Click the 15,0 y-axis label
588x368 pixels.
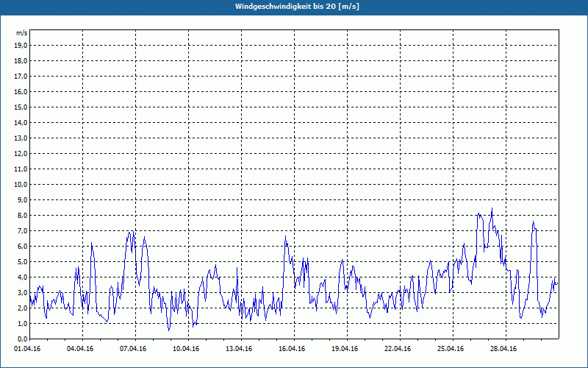(21, 107)
